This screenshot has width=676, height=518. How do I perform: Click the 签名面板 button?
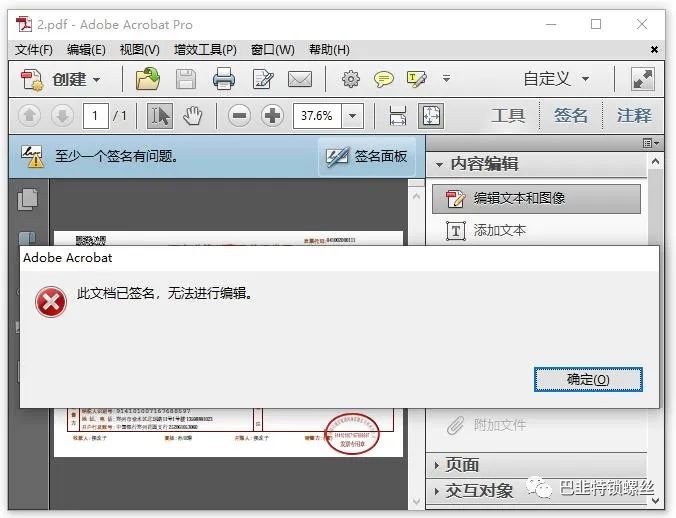click(x=366, y=156)
